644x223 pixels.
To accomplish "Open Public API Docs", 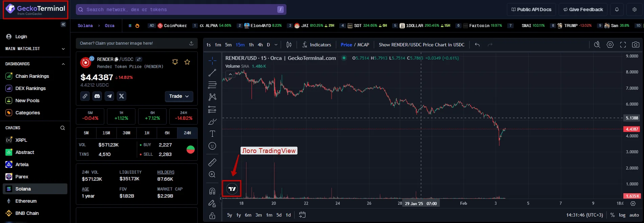I will pos(531,9).
